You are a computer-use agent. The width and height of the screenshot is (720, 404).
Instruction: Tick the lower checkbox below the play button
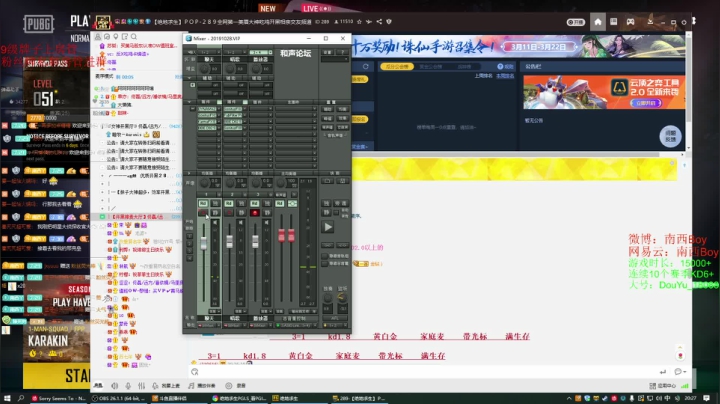click(x=325, y=264)
